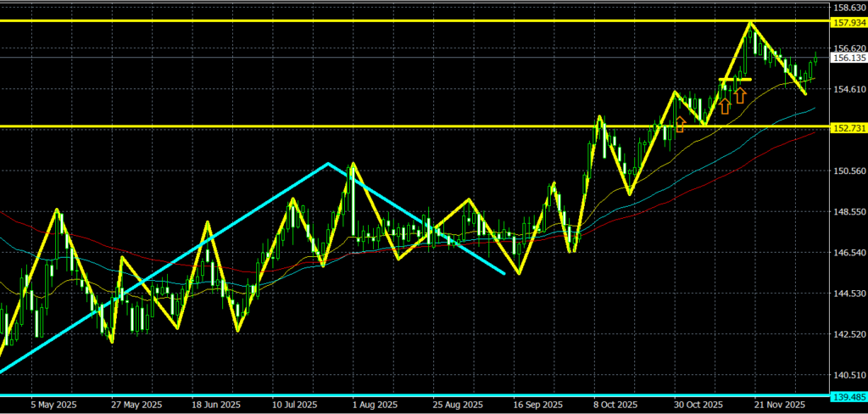
Task: Click the 16 Sep 2025 date label
Action: tap(539, 405)
